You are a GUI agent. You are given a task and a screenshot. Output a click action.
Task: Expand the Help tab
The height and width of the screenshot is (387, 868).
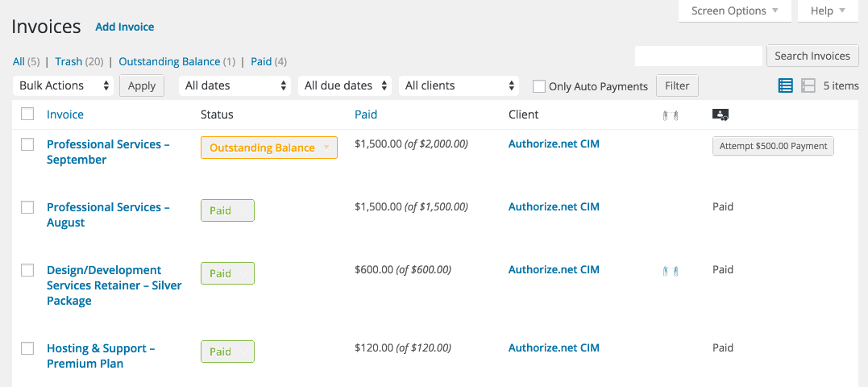click(x=828, y=11)
